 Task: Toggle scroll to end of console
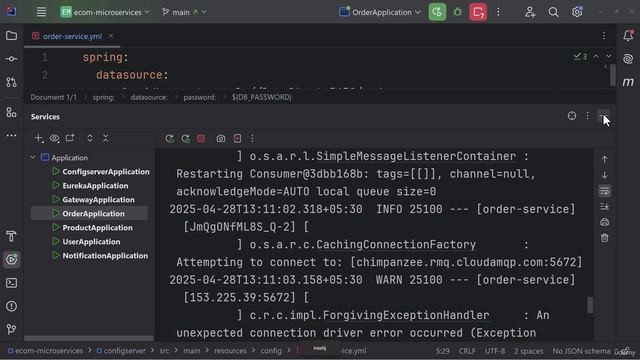click(604, 207)
